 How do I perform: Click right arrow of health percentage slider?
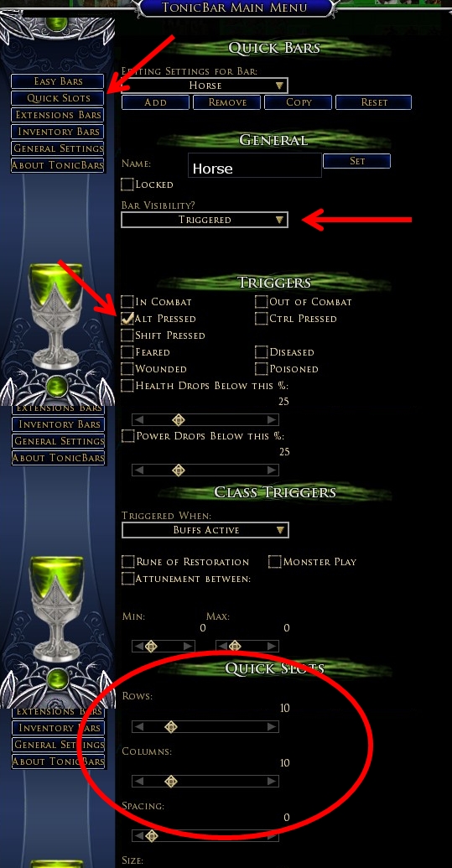(272, 420)
